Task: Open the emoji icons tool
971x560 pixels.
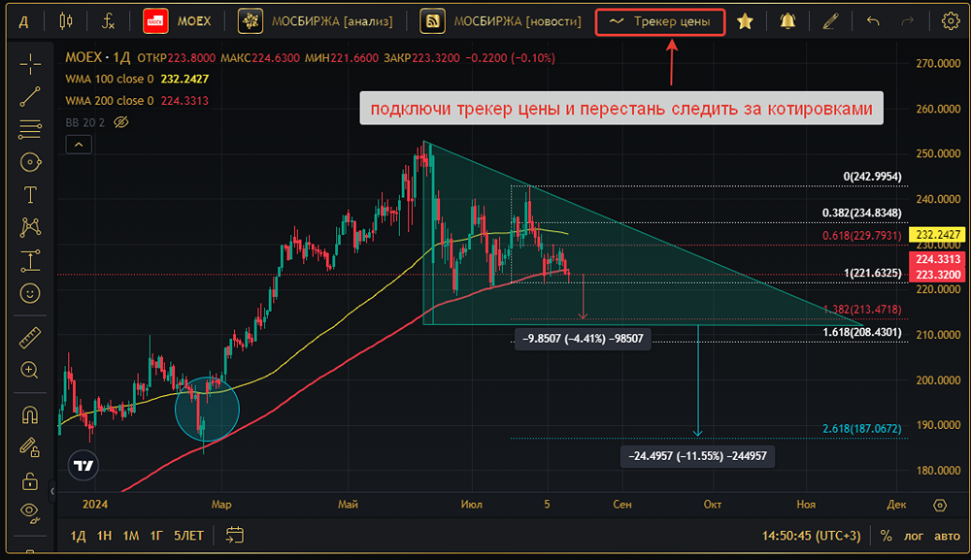Action: click(x=30, y=293)
